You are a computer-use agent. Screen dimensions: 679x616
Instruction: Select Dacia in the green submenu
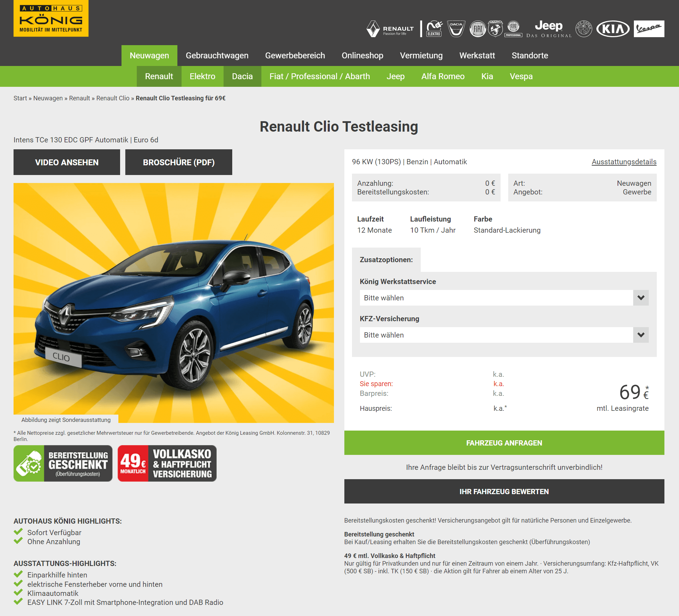point(242,76)
